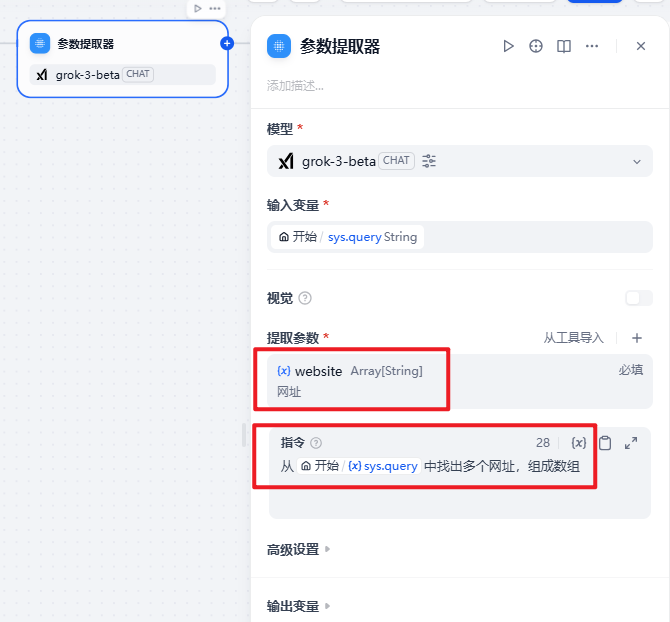Click the blue plus handle on the node

(227, 44)
